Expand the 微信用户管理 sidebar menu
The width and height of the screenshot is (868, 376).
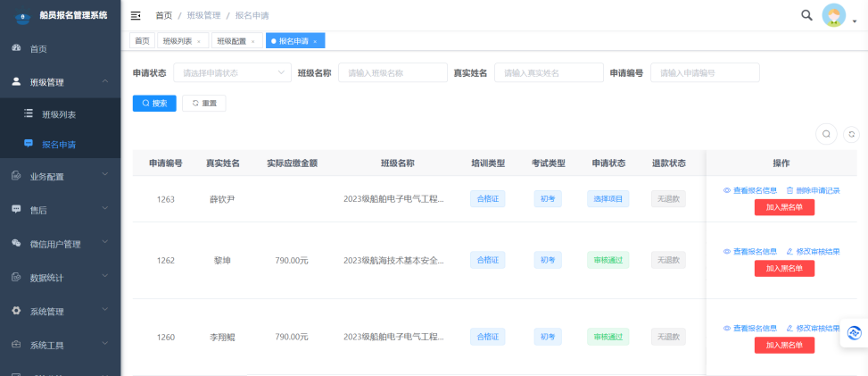60,244
